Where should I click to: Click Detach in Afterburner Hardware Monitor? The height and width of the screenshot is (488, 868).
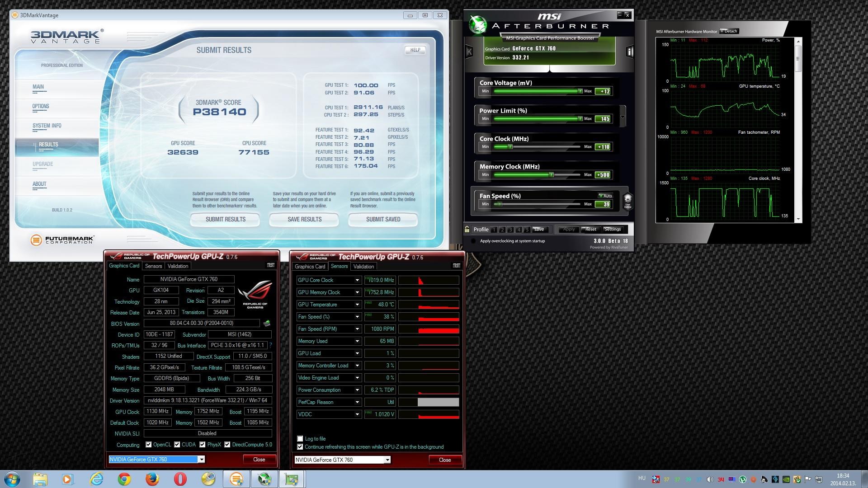(729, 31)
